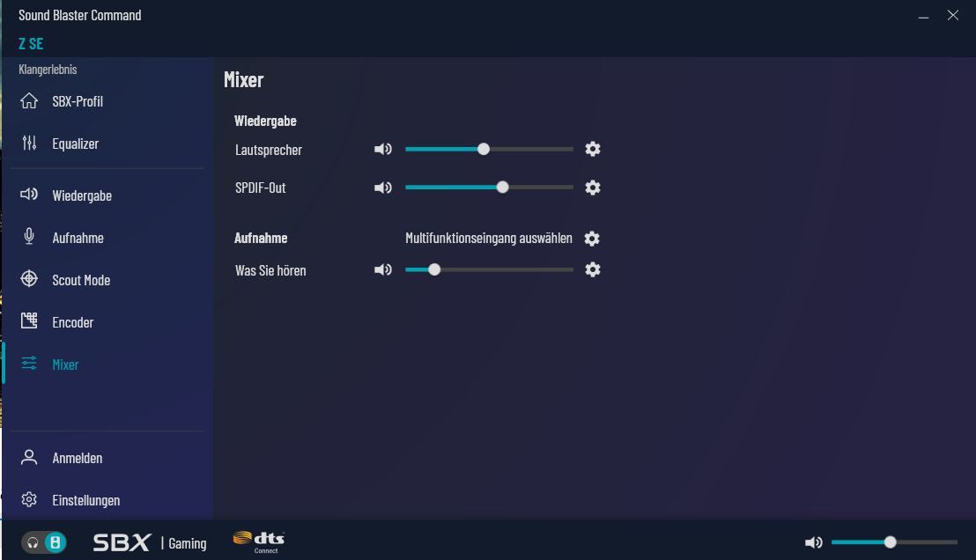
Task: Open the SBX-Profil home icon
Action: 29,100
